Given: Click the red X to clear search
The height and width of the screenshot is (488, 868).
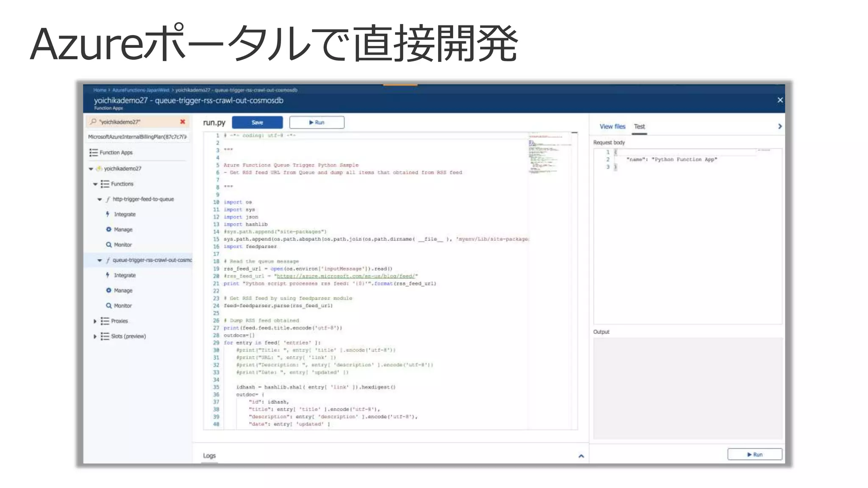Looking at the screenshot, I should point(182,122).
